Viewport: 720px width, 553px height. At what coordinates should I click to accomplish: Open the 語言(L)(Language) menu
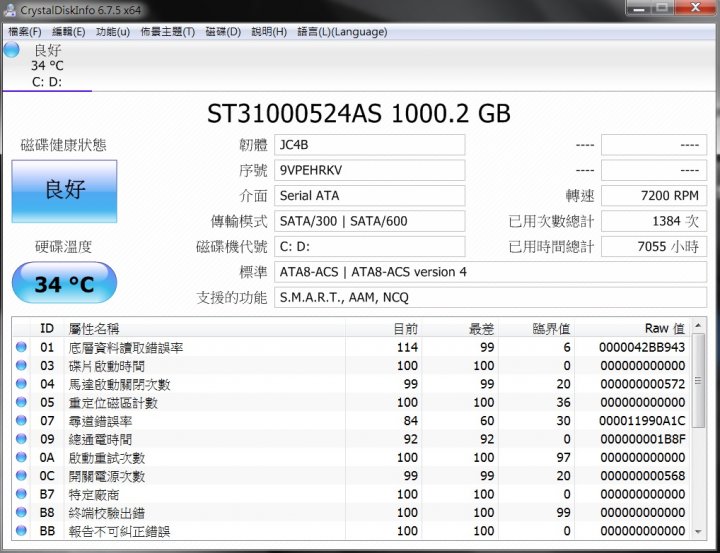(342, 32)
